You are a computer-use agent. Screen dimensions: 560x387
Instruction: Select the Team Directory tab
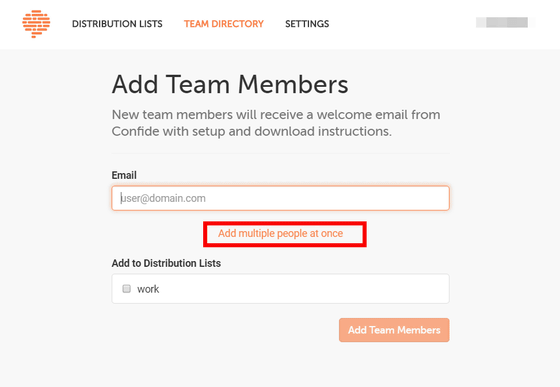tap(224, 24)
